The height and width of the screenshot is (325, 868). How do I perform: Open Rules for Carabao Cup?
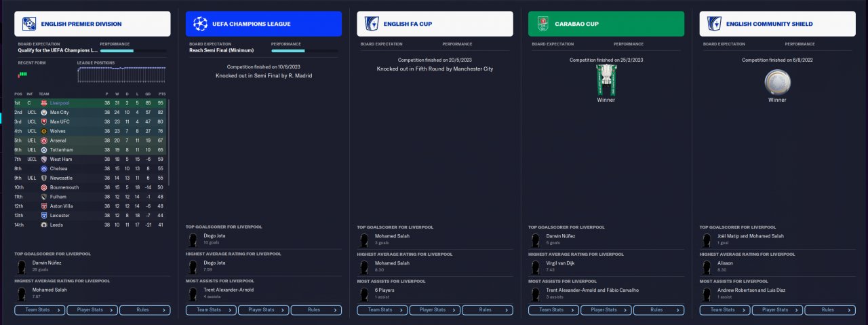[659, 310]
